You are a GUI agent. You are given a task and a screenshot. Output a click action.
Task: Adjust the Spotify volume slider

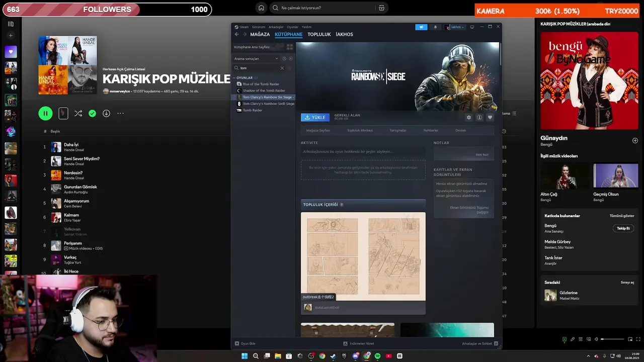[x=612, y=339]
